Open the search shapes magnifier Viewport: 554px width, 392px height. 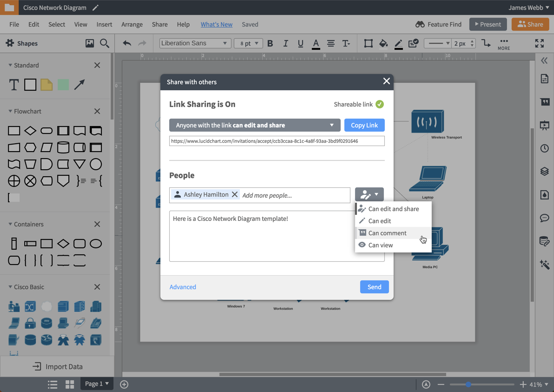(x=105, y=43)
